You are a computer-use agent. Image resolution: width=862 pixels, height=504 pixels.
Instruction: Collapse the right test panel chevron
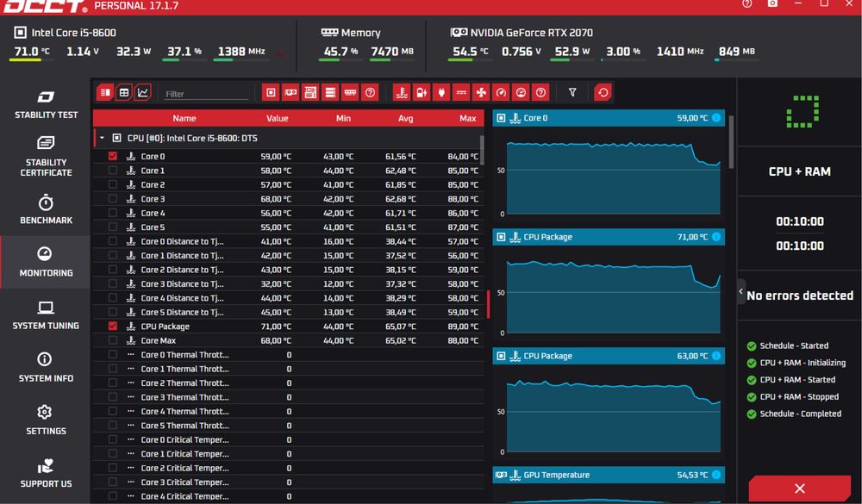741,291
